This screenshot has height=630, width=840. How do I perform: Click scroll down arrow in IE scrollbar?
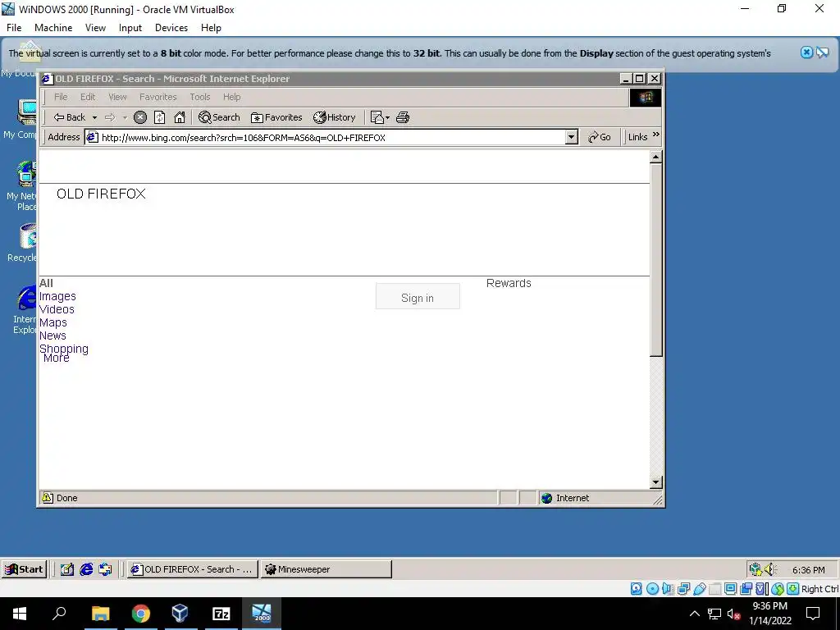pos(655,482)
